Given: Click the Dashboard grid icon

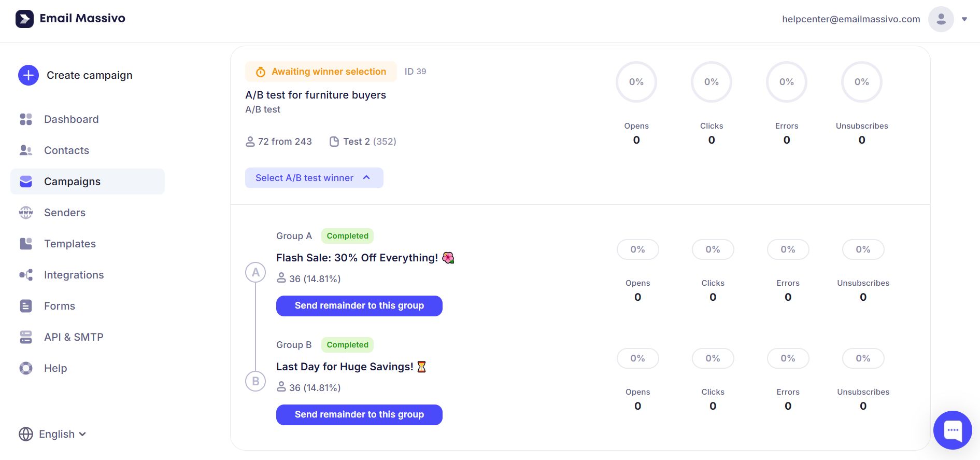Looking at the screenshot, I should [x=26, y=119].
